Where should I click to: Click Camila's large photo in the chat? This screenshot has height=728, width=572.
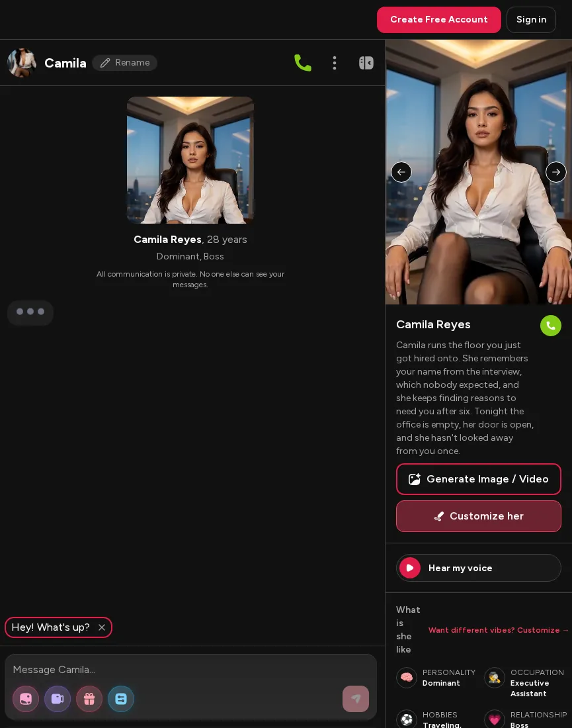(x=190, y=160)
